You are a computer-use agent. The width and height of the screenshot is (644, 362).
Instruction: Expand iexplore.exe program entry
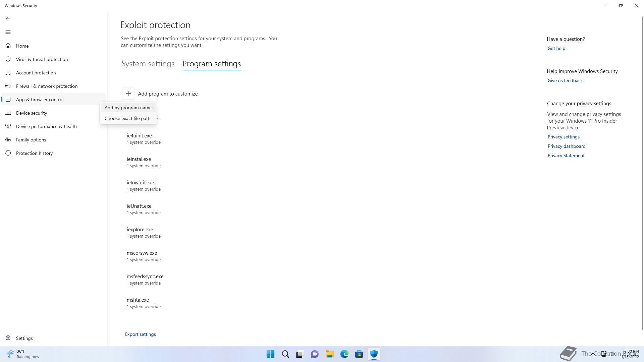144,233
